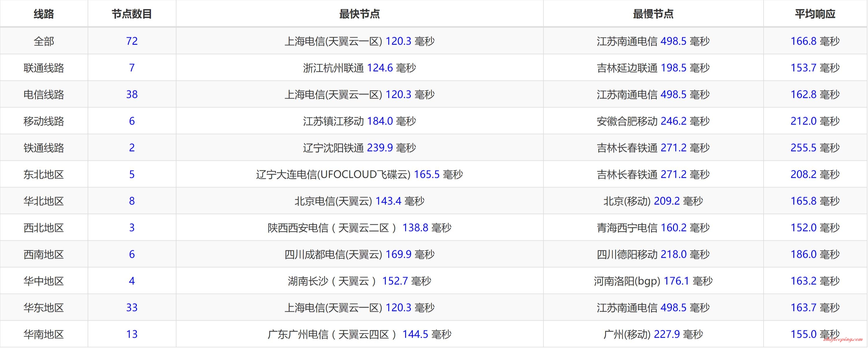This screenshot has height=349, width=868.
Task: Click 吉林长春铁通 cell in 铁通线路 row
Action: (653, 148)
